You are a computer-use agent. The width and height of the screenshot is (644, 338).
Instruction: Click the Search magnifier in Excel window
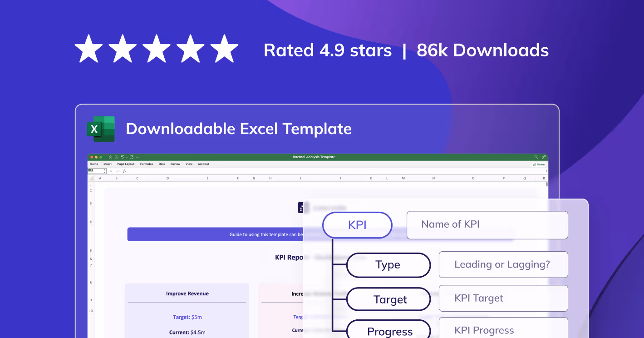click(536, 157)
